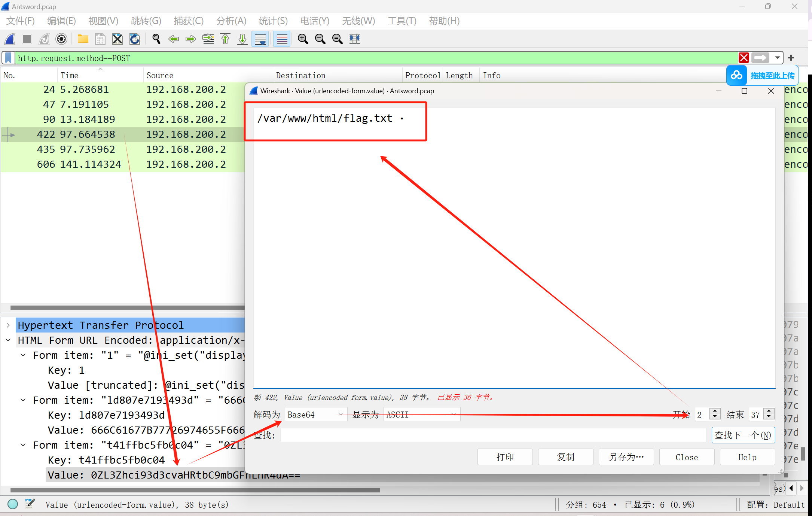Click the open capture file folder icon
This screenshot has width=812, height=516.
83,39
